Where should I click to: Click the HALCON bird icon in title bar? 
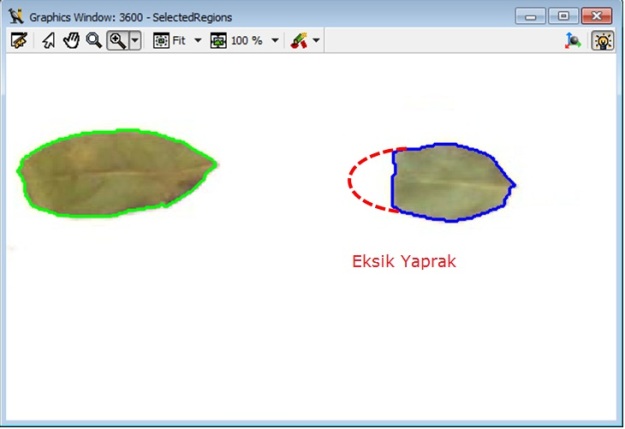click(x=16, y=16)
